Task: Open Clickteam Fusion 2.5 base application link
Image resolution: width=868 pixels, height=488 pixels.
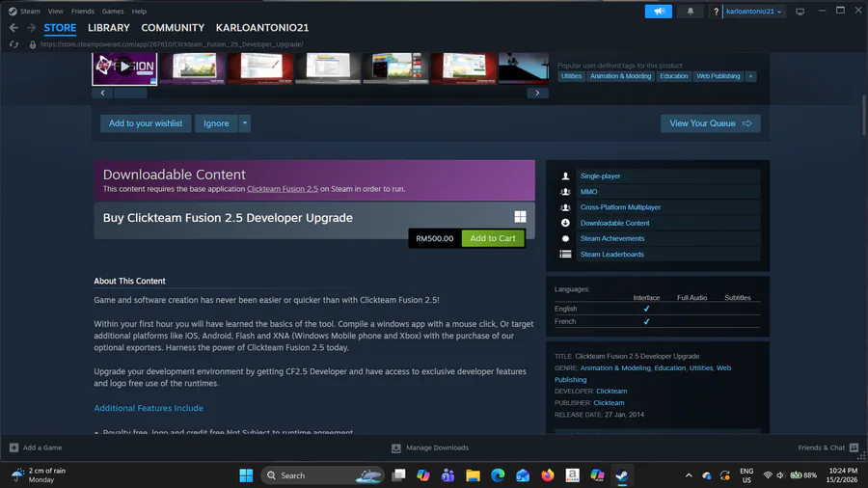Action: pos(283,189)
